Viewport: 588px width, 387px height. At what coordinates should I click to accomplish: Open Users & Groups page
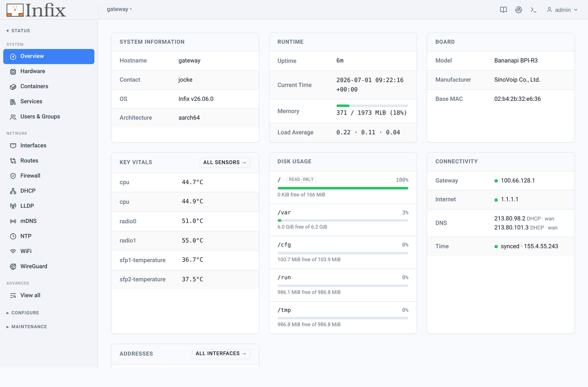coord(49,117)
